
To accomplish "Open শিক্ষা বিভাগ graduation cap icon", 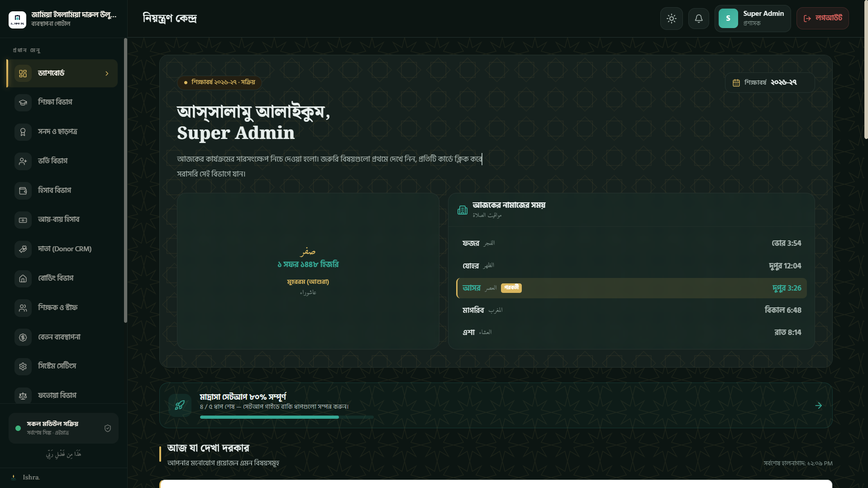I will [x=23, y=102].
